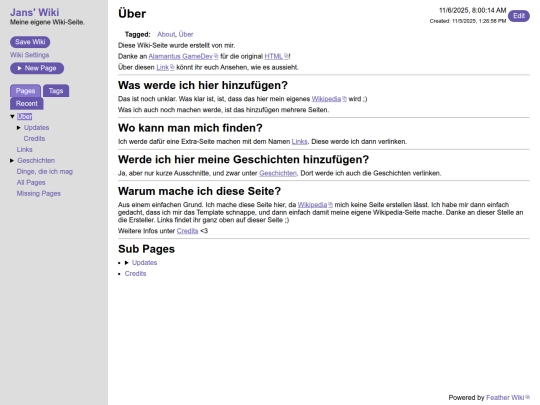Follow 'Link' in 'Über diesen Link' sentence
This screenshot has width=540, height=405.
(x=162, y=68)
